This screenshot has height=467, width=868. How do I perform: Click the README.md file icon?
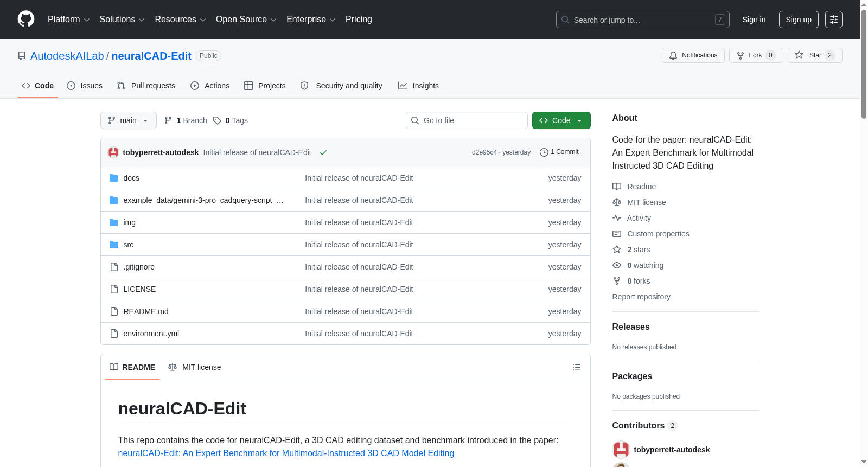coord(114,311)
